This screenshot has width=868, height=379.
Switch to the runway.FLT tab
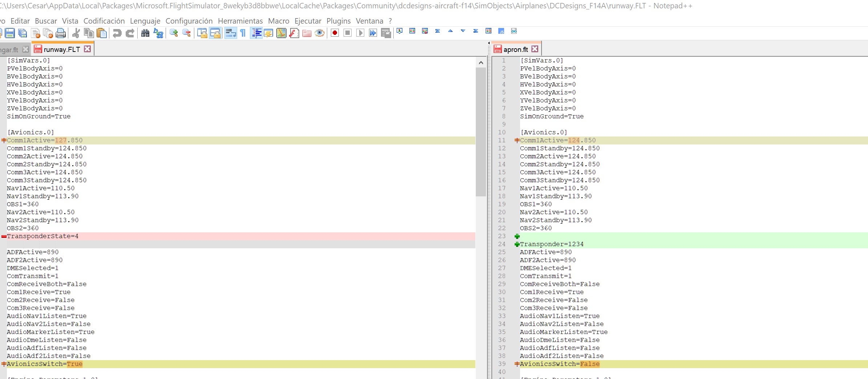point(62,49)
